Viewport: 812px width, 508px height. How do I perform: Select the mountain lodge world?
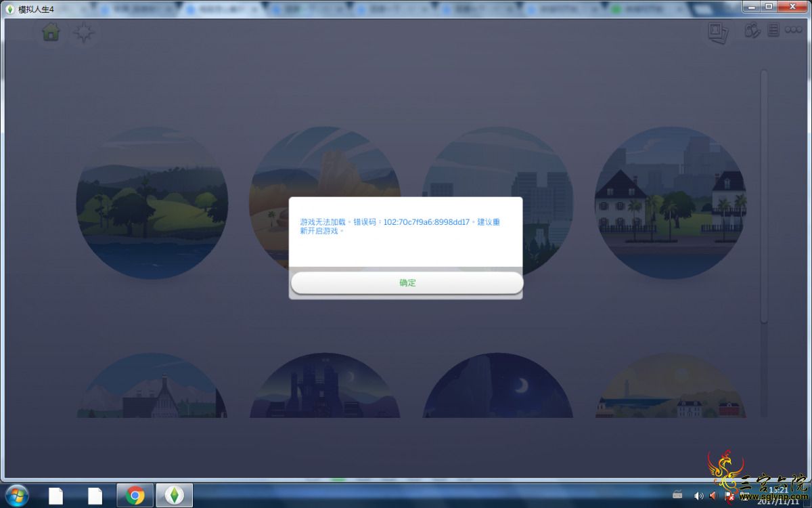(152, 385)
